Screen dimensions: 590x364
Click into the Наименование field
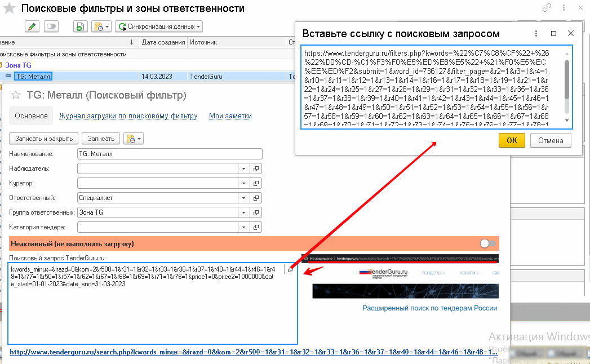click(x=170, y=154)
